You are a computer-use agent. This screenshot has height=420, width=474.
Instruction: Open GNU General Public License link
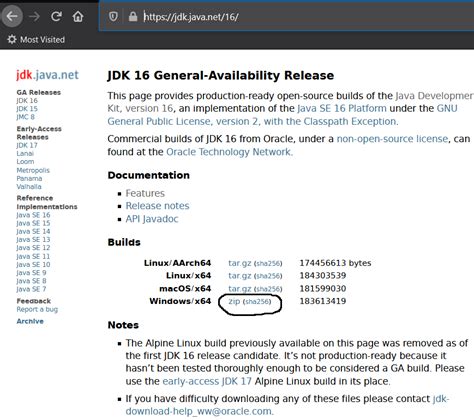tap(253, 121)
